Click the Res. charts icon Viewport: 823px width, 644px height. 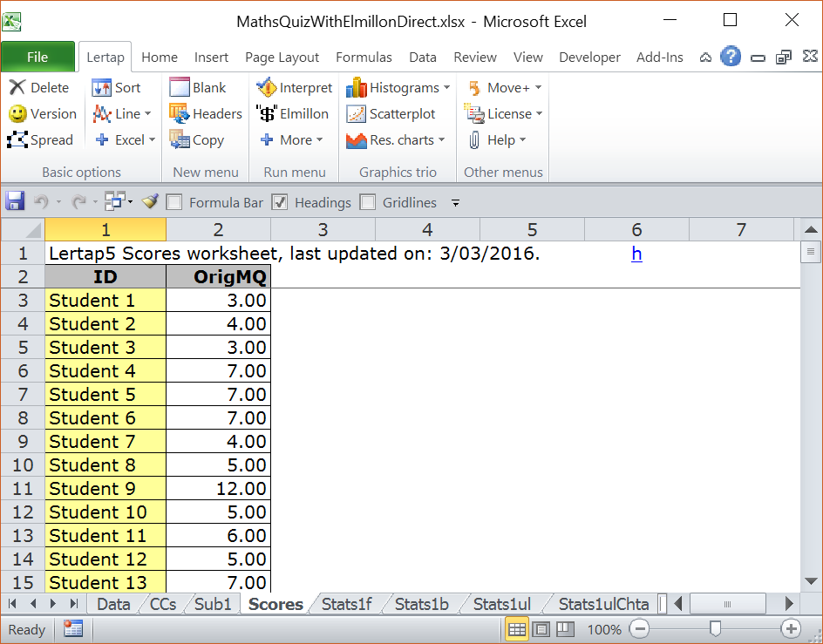pyautogui.click(x=357, y=140)
